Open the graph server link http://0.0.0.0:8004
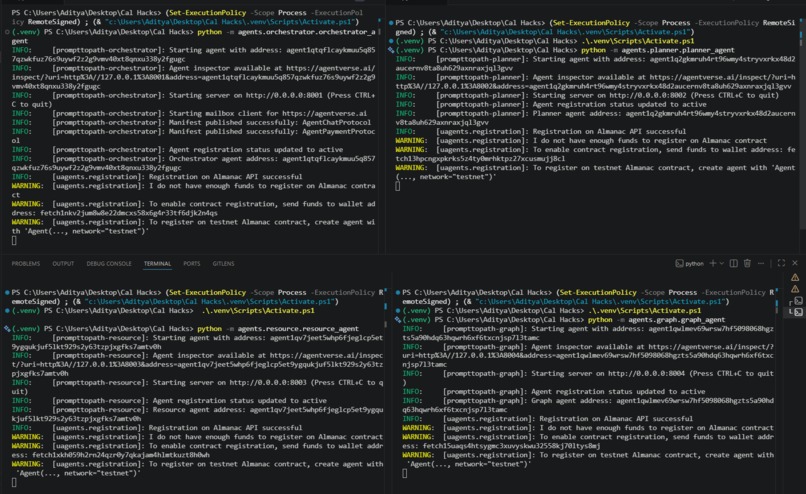Viewport: 806px width, 494px height. 646,374
